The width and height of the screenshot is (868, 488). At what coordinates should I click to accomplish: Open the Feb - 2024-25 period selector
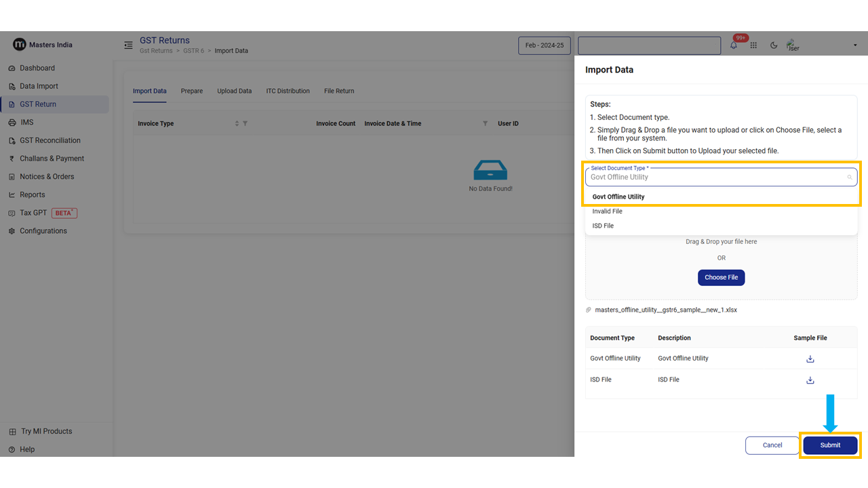(x=544, y=45)
